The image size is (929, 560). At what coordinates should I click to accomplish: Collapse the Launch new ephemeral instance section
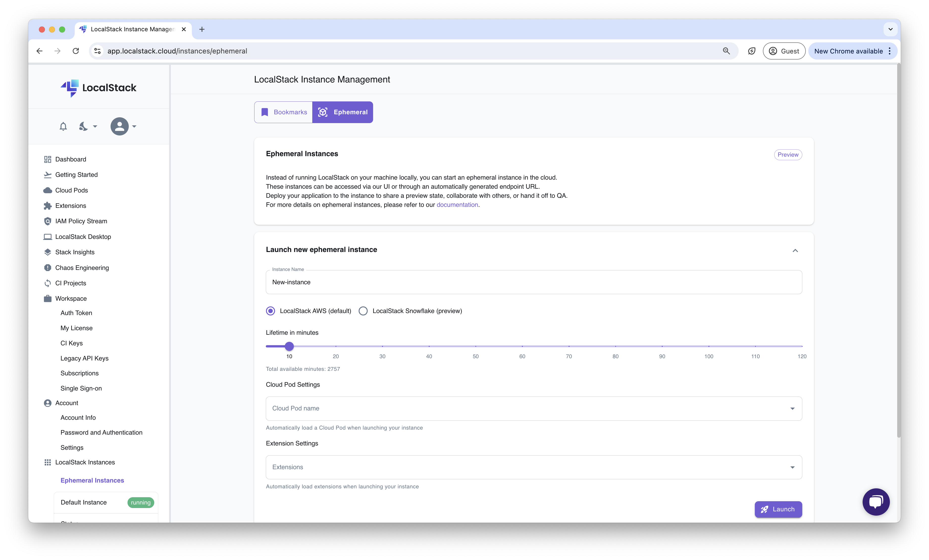tap(795, 250)
